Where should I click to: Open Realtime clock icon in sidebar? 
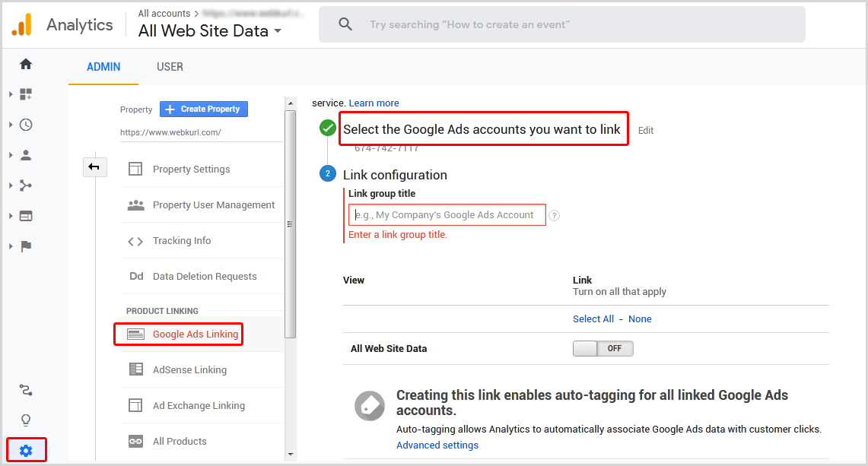pyautogui.click(x=25, y=125)
